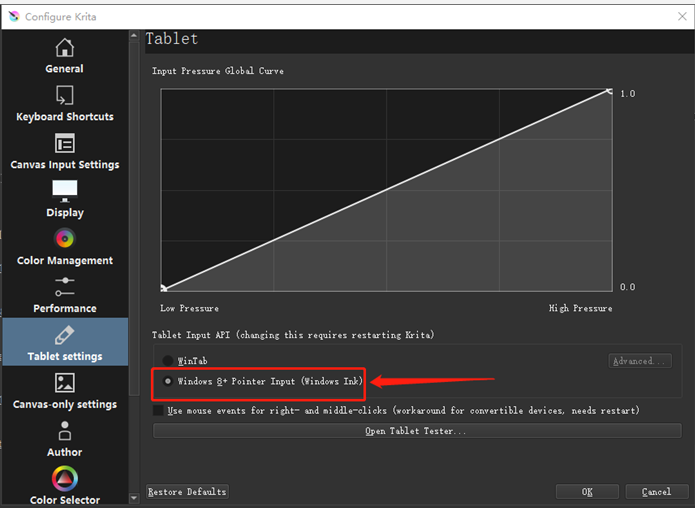This screenshot has height=508, width=695.
Task: Click the Input Pressure Global Curve label
Action: (x=218, y=71)
